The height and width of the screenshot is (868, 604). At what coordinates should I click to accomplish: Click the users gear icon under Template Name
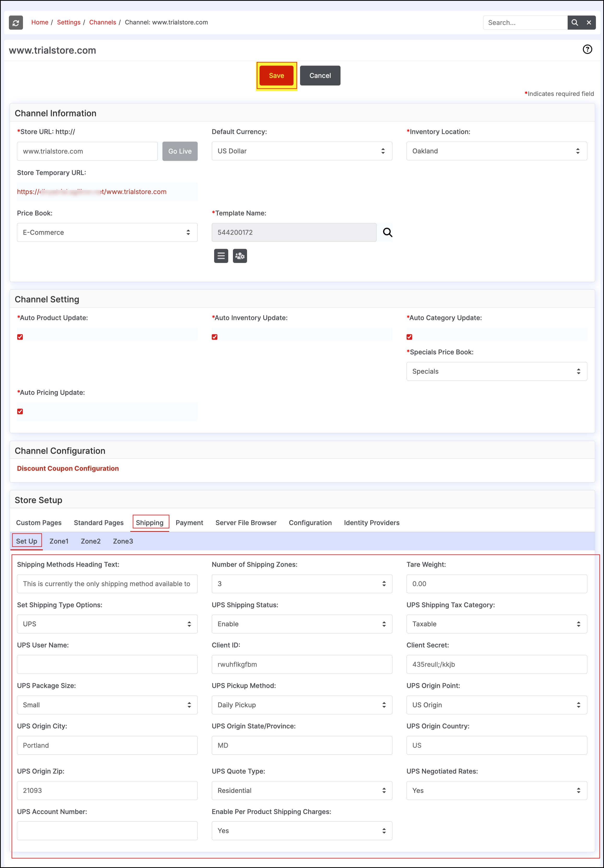(240, 256)
